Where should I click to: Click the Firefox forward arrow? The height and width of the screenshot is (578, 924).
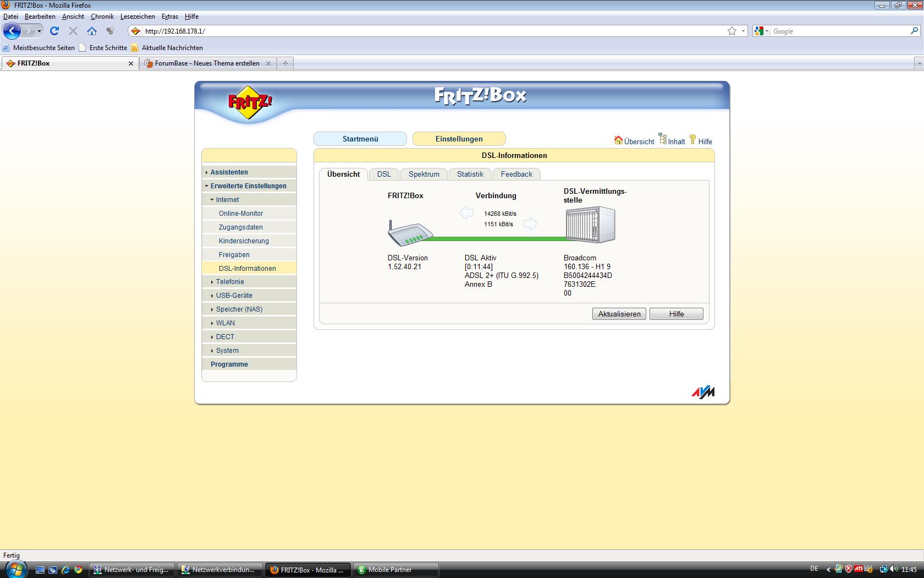tap(29, 31)
